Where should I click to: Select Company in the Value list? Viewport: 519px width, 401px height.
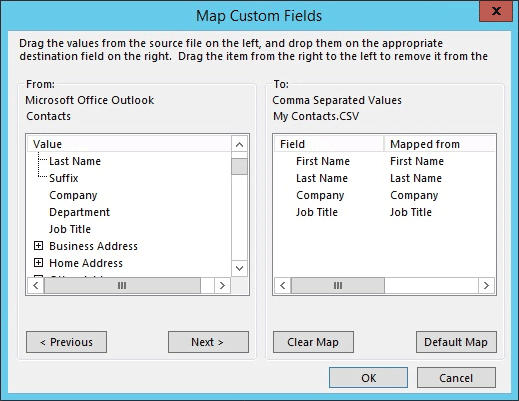[73, 195]
